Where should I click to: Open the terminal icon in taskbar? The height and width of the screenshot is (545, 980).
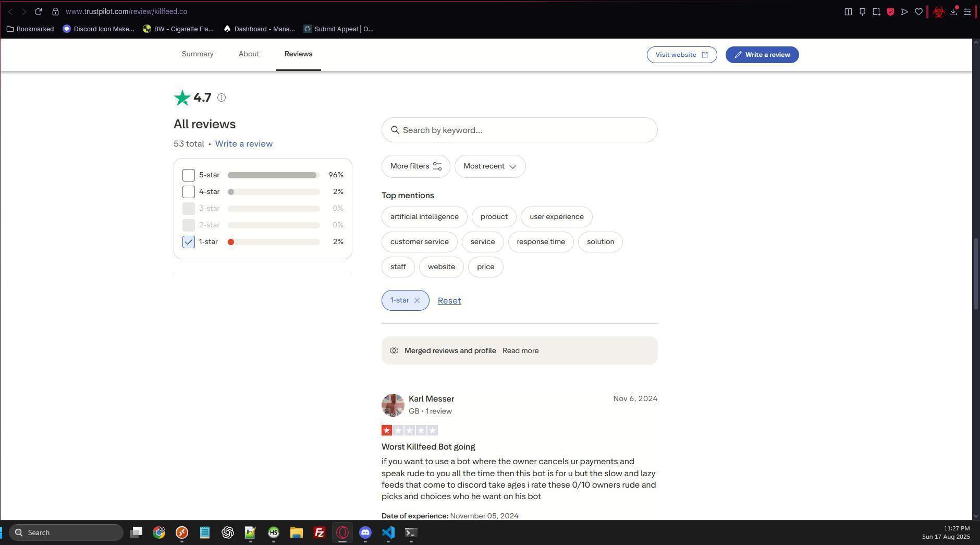411,532
